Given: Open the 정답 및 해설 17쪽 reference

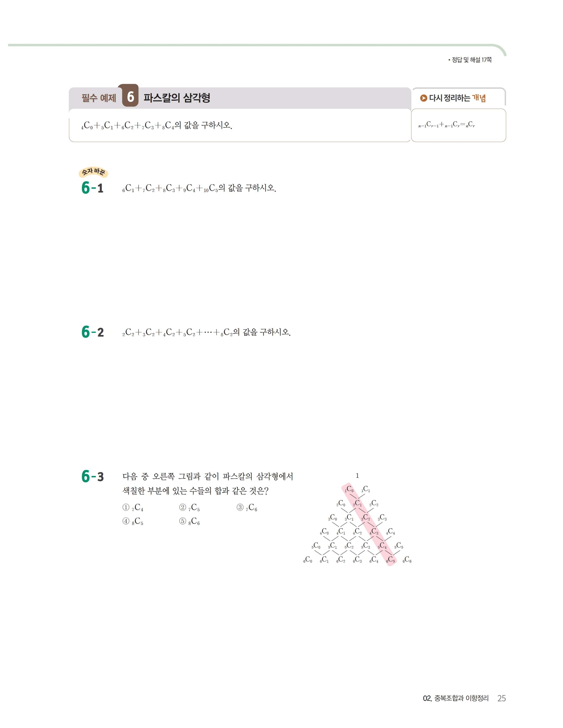Looking at the screenshot, I should click(x=470, y=60).
